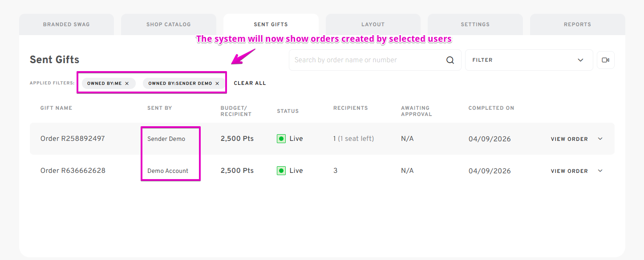The height and width of the screenshot is (260, 644).
Task: Open the Filter dropdown
Action: 529,60
